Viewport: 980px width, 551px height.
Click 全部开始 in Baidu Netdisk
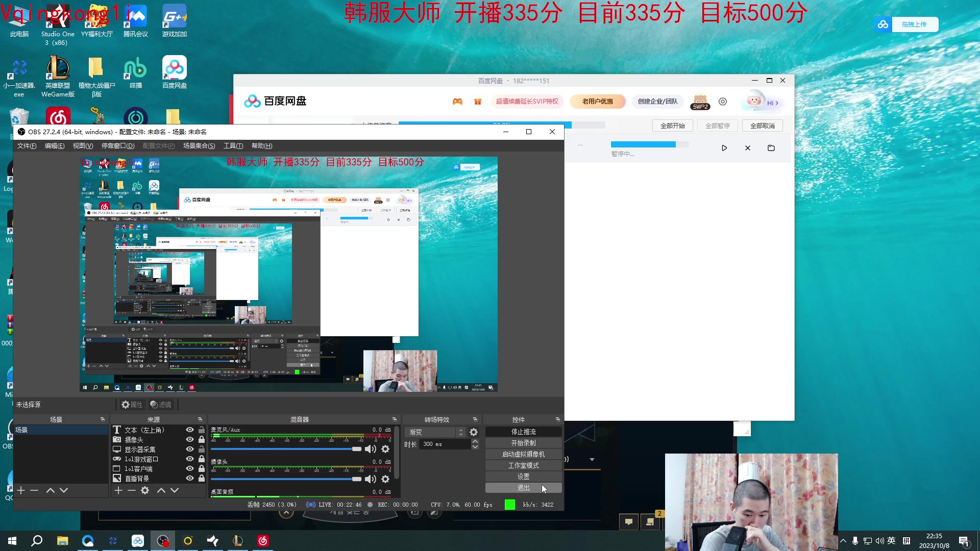[x=673, y=126]
